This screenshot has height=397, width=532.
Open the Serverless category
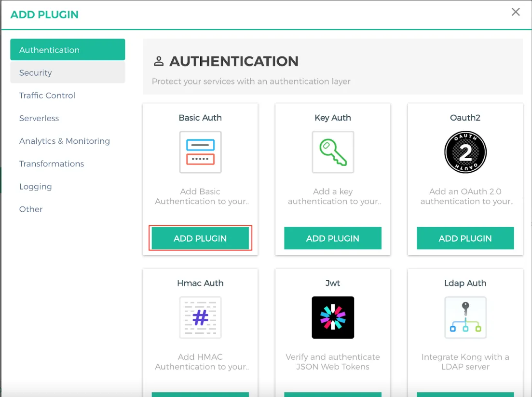(x=68, y=118)
